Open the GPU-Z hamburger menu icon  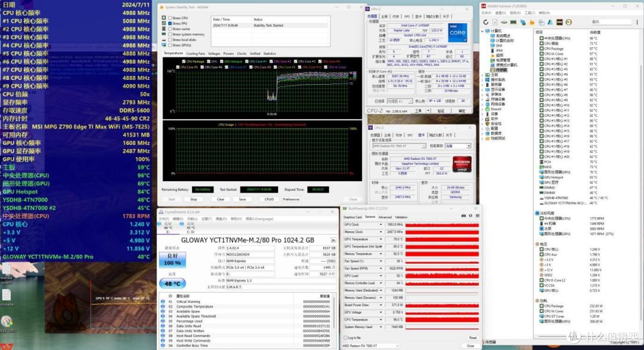click(477, 216)
